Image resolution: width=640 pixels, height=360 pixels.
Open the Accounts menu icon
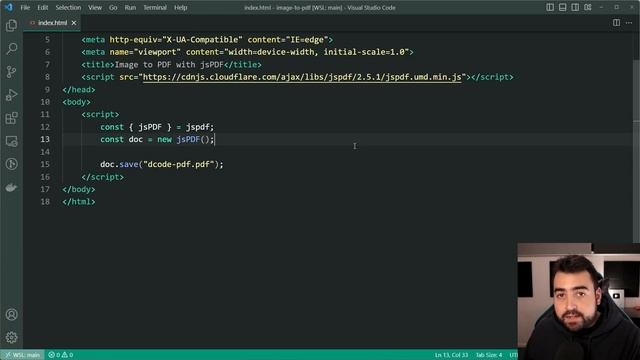click(x=11, y=315)
